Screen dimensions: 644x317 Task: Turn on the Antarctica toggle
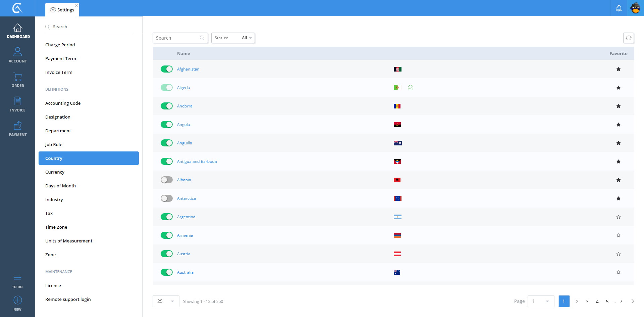click(x=167, y=198)
